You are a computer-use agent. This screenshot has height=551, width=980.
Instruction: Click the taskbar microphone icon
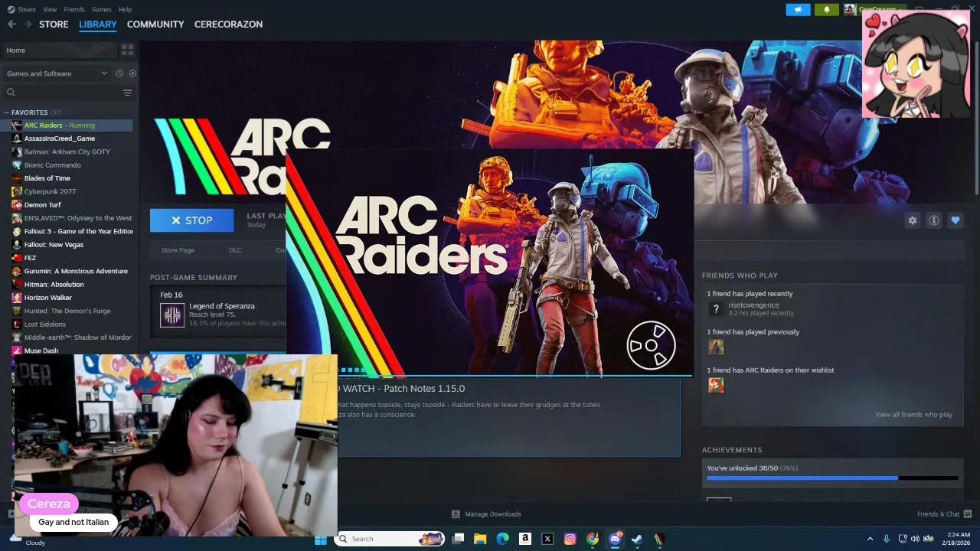click(887, 539)
